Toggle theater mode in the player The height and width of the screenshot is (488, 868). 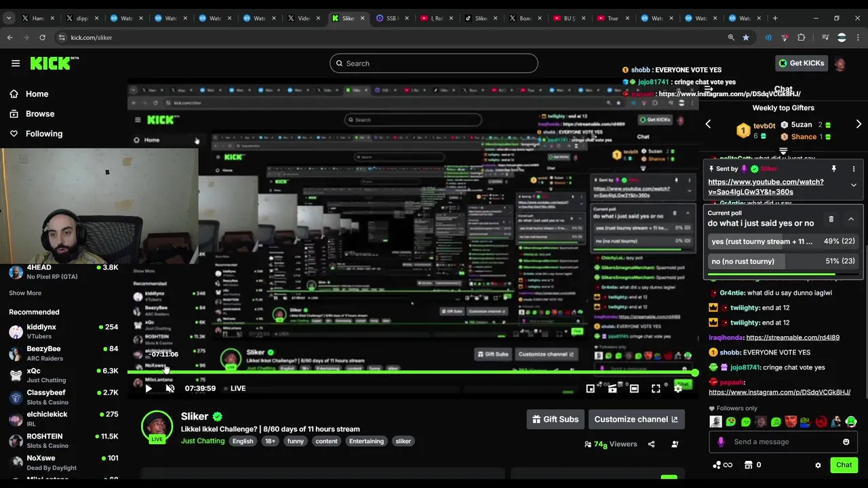point(634,388)
